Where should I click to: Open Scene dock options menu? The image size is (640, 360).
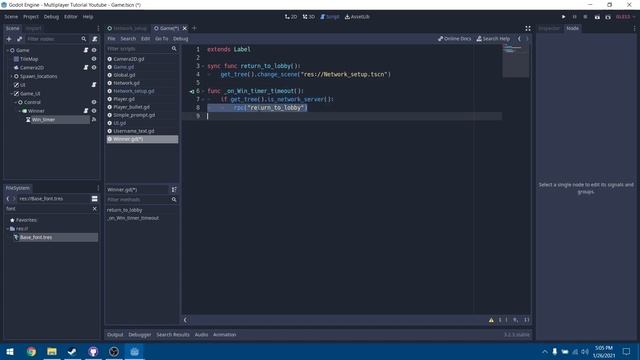point(98,28)
